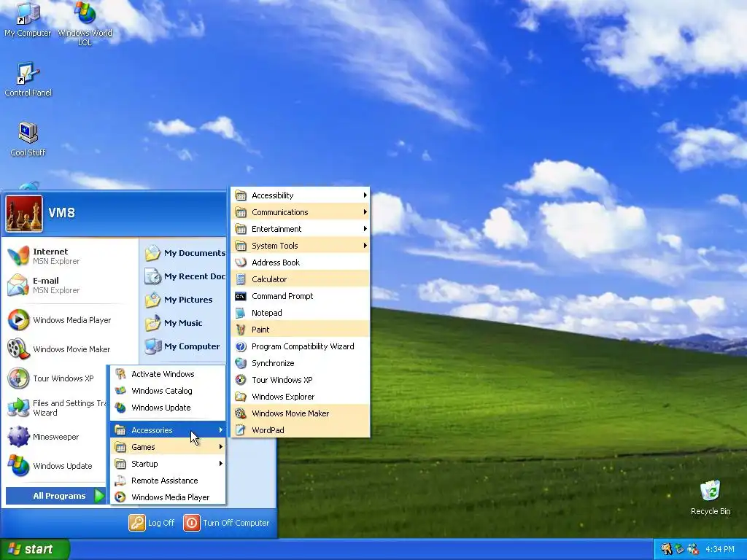This screenshot has width=747, height=560.
Task: Open Program Compatibility Wizard
Action: click(x=300, y=346)
